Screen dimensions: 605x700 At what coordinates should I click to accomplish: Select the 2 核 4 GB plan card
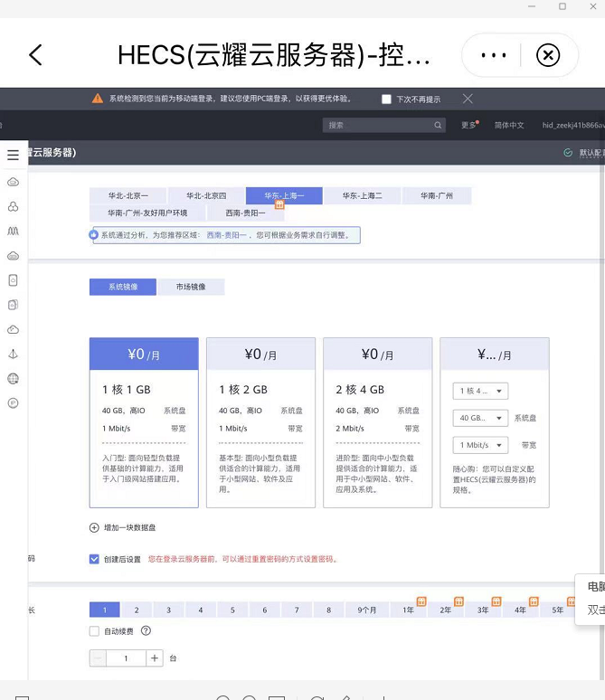tap(378, 422)
